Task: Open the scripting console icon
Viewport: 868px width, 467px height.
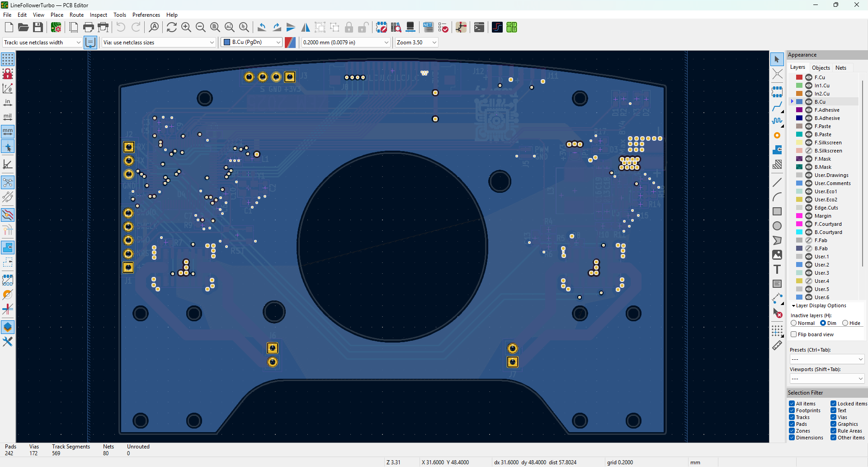Action: click(479, 28)
